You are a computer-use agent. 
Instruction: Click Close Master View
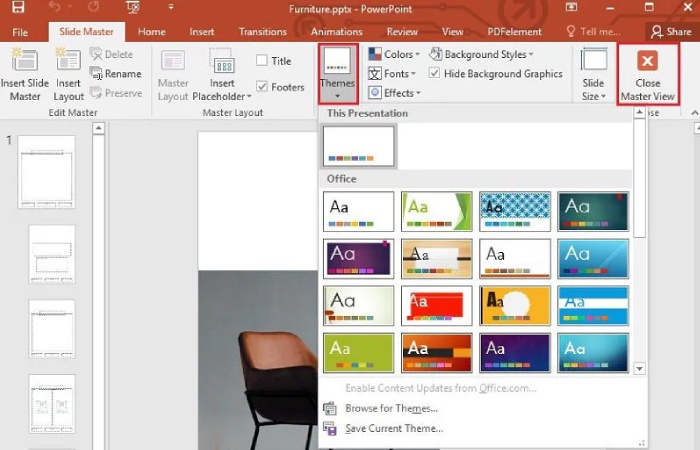[648, 74]
